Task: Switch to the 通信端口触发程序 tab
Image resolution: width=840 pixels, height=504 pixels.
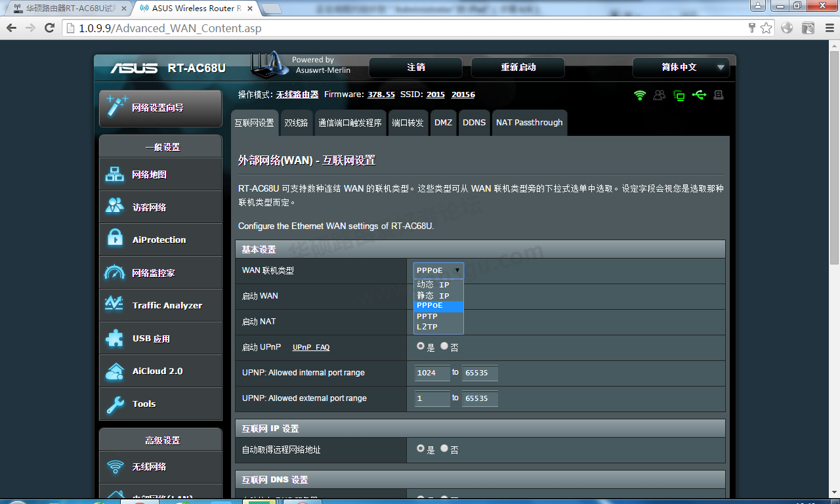Action: [x=350, y=123]
